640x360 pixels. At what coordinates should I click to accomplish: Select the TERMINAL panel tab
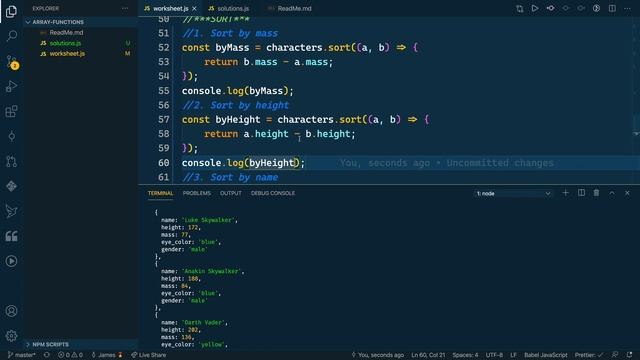click(160, 193)
